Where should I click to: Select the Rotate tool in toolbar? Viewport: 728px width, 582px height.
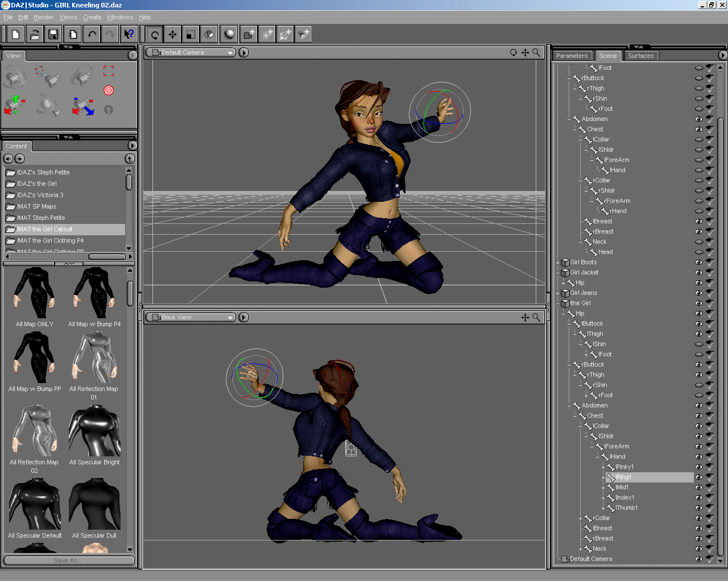click(x=154, y=35)
